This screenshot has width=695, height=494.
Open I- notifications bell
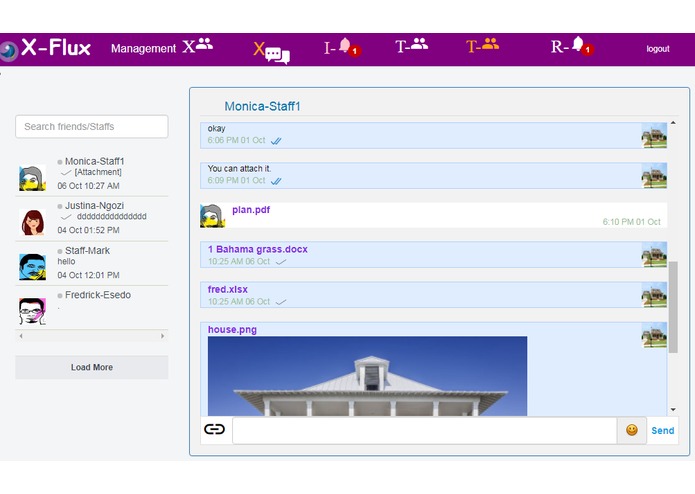tap(342, 47)
